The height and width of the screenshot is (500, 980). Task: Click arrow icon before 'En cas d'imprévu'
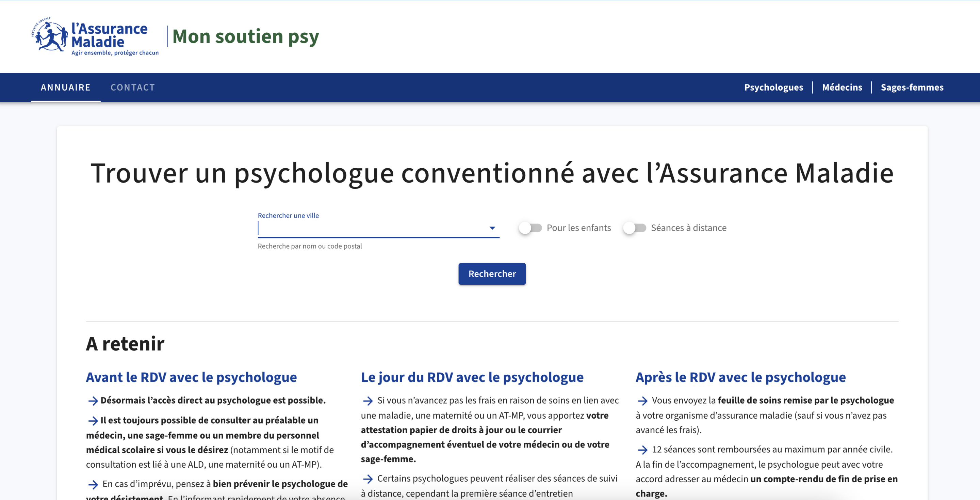(93, 484)
